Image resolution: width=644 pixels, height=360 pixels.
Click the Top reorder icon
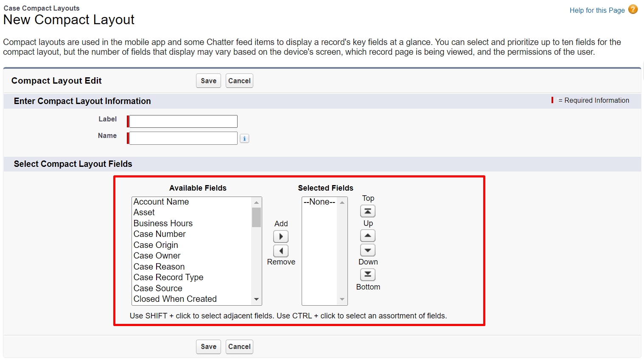367,211
